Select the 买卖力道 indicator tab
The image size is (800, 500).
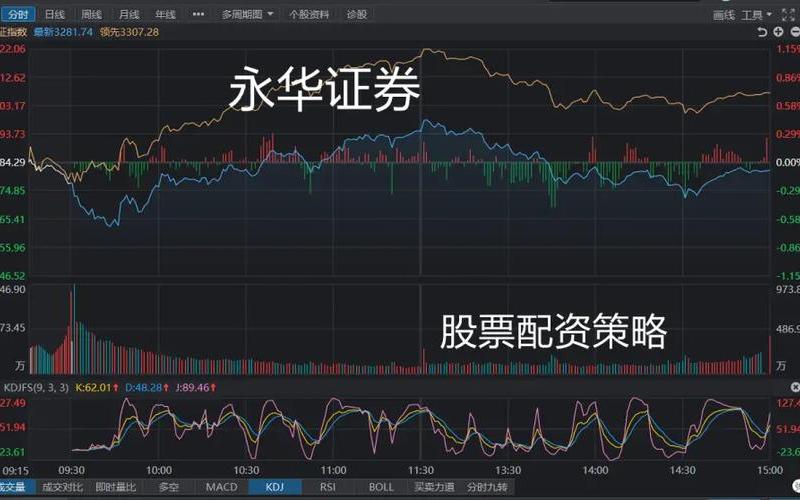[434, 487]
